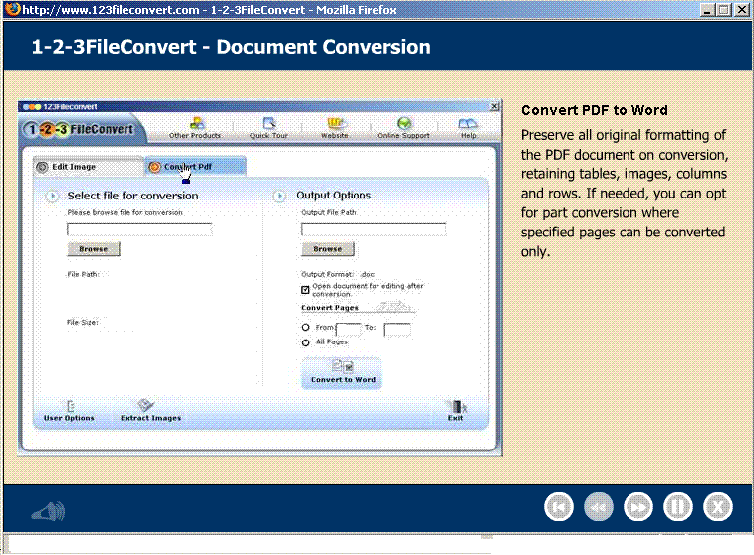
Task: Close the tour with the X button
Action: point(717,507)
